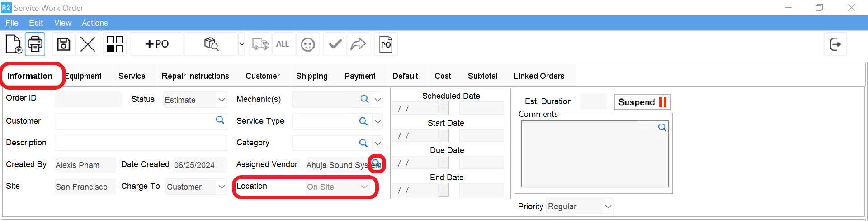This screenshot has width=868, height=221.
Task: Click the smiley face toolbar icon
Action: click(308, 44)
